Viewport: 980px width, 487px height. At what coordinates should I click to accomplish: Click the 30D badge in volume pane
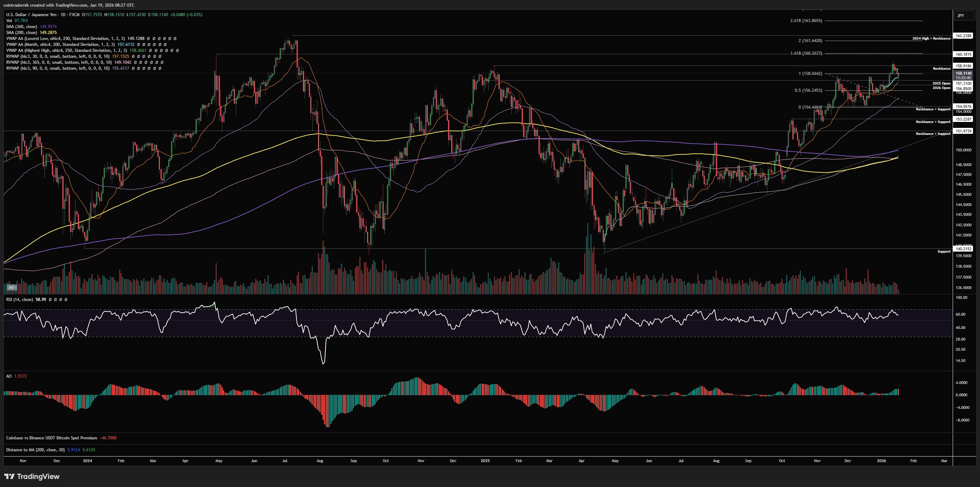coord(12,287)
